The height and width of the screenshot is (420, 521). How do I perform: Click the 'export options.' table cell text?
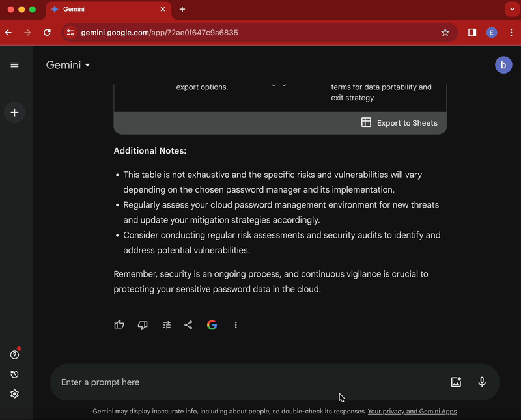[202, 87]
